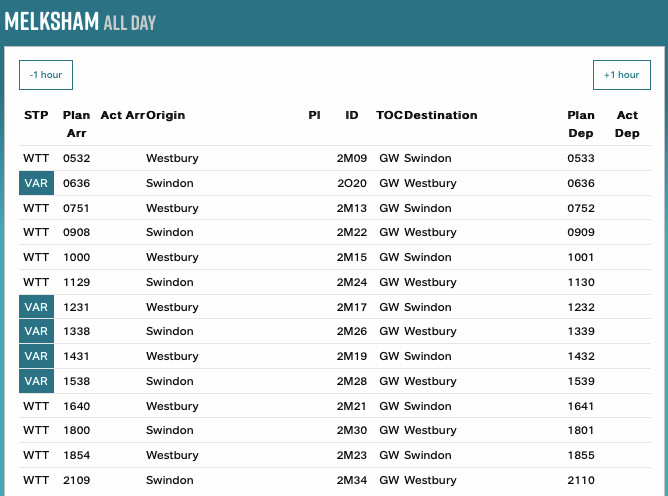Screen dimensions: 668x496
Task: Choose service 2M23 to Swindon
Action: coord(352,455)
